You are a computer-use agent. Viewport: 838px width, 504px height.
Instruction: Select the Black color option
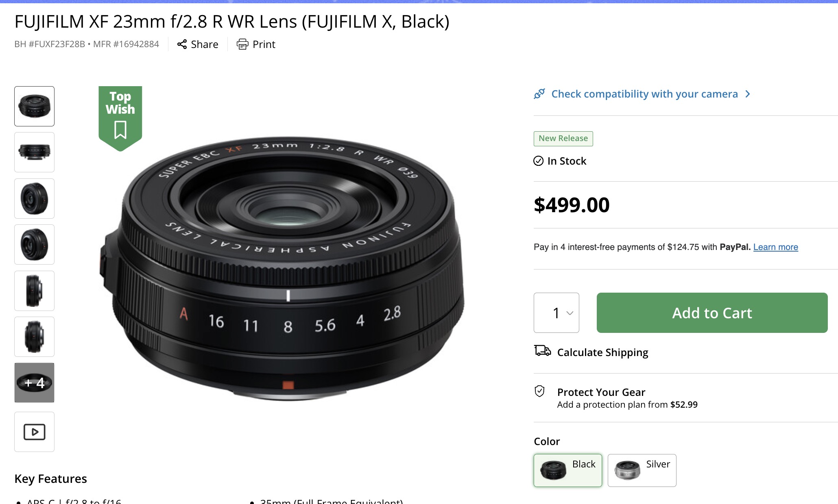tap(567, 470)
